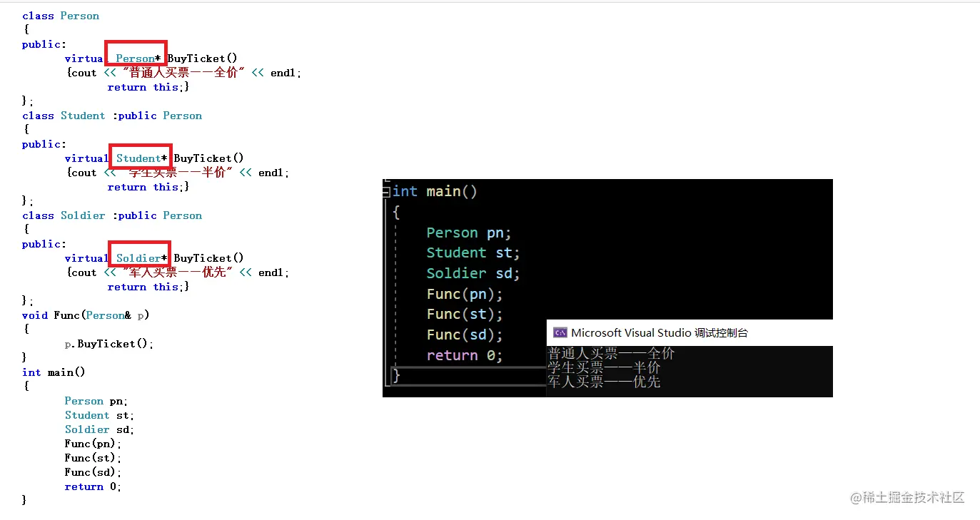Click 'return this;' inside the Student class

148,187
